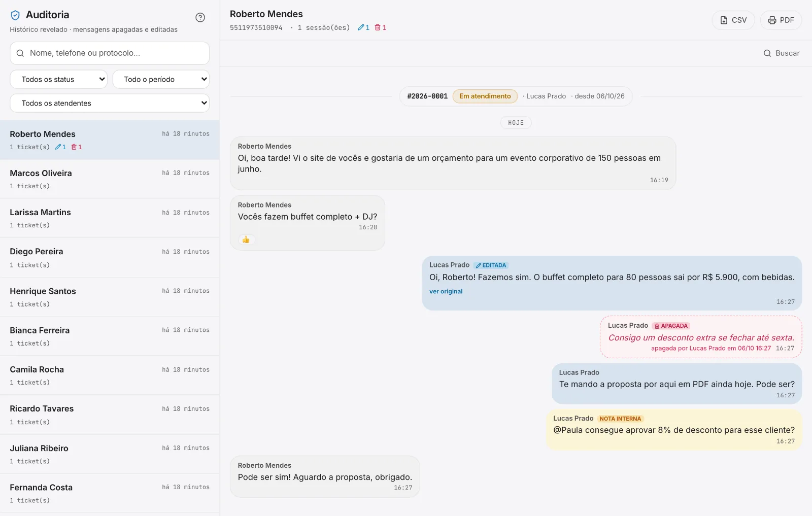The width and height of the screenshot is (812, 516).
Task: Click the trash icon in Roberto Mendes row
Action: tap(74, 147)
